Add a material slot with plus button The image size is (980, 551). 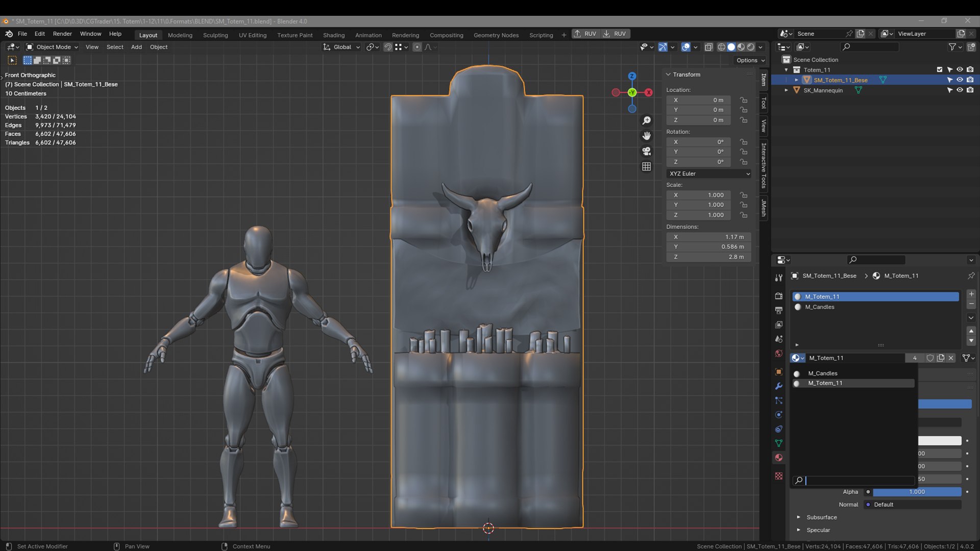pyautogui.click(x=971, y=294)
